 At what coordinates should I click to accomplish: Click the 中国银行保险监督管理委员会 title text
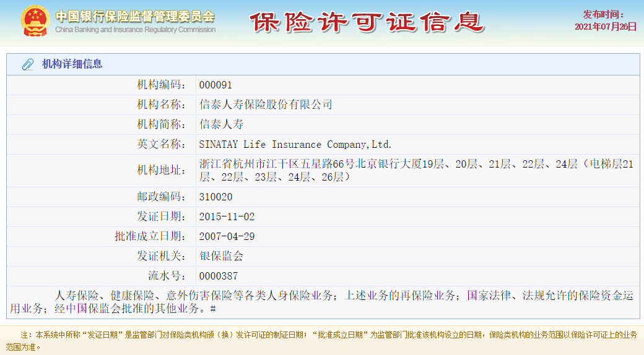pyautogui.click(x=135, y=17)
